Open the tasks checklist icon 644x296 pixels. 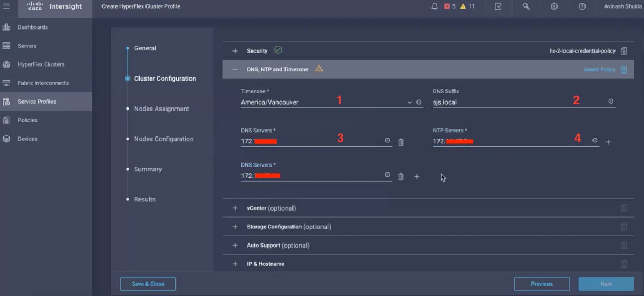tap(498, 6)
